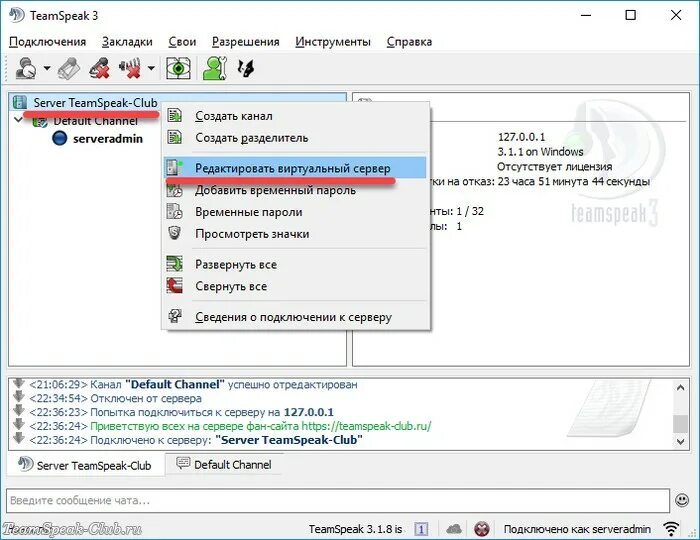Choose Просмотреть значки from context menu

point(295,234)
